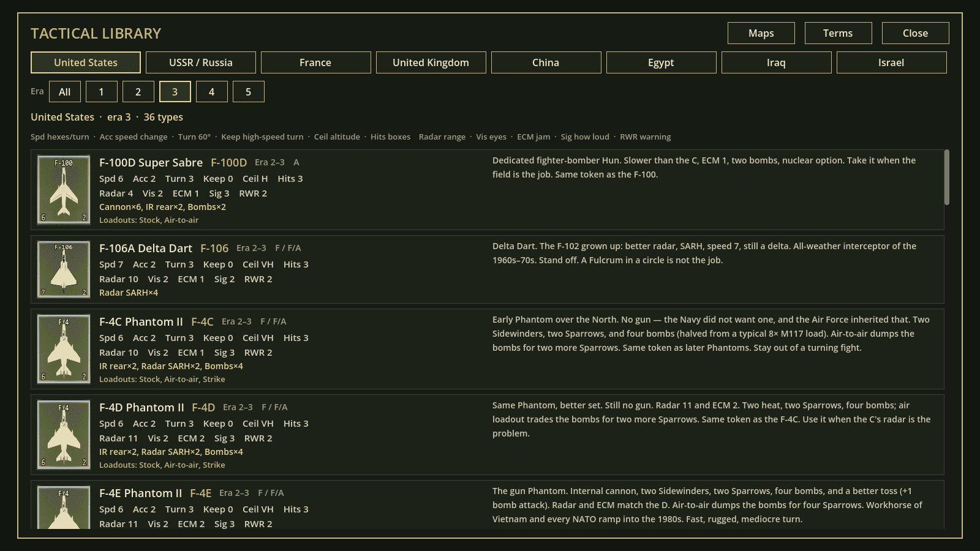
Task: Click the F-4C Phantom II title
Action: [141, 321]
